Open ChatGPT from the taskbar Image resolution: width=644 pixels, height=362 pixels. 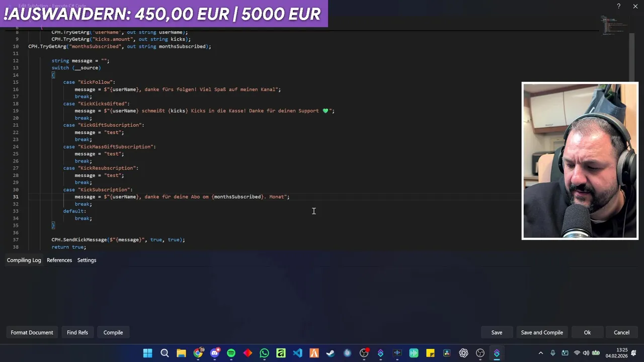pos(463,353)
